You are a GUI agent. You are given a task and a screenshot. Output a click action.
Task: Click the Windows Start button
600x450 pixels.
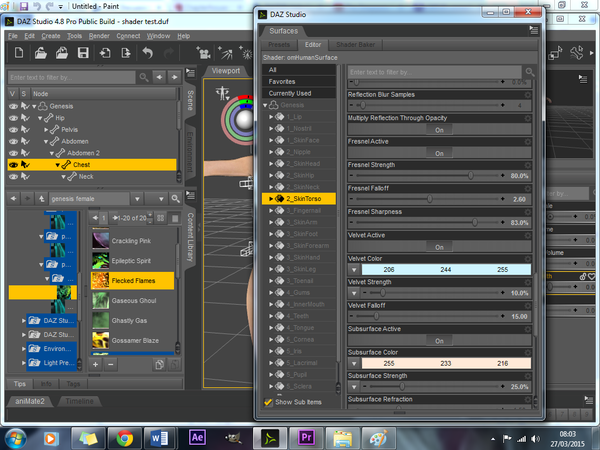point(16,439)
